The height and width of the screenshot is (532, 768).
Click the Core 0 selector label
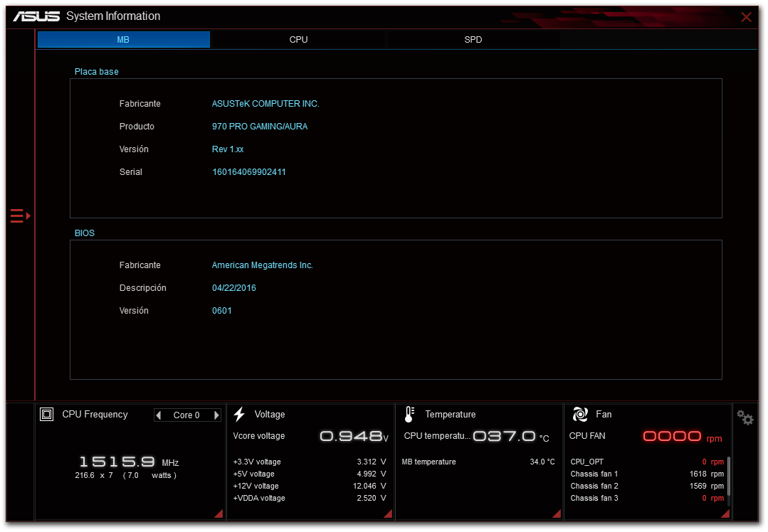(x=186, y=415)
